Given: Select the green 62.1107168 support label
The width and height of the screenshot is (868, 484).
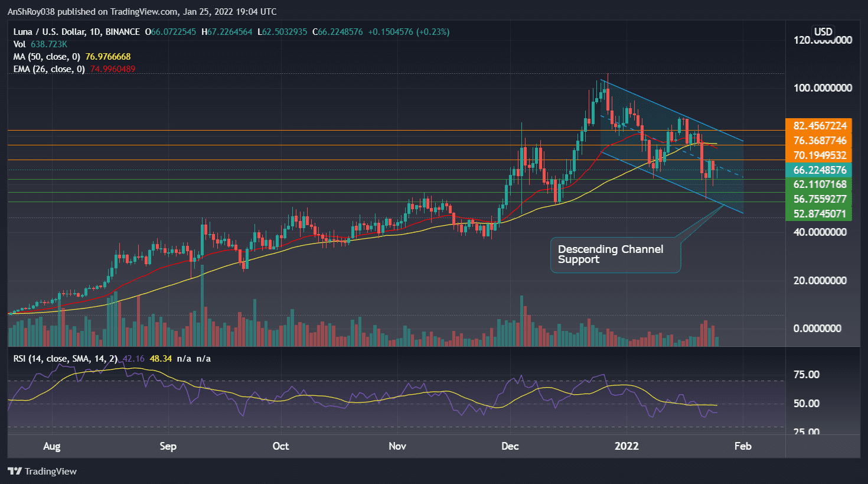Looking at the screenshot, I should [x=819, y=184].
